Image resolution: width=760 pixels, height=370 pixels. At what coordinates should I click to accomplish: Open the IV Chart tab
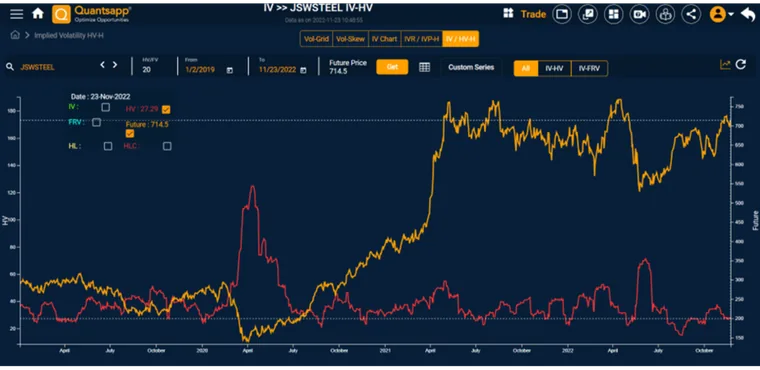pos(384,39)
